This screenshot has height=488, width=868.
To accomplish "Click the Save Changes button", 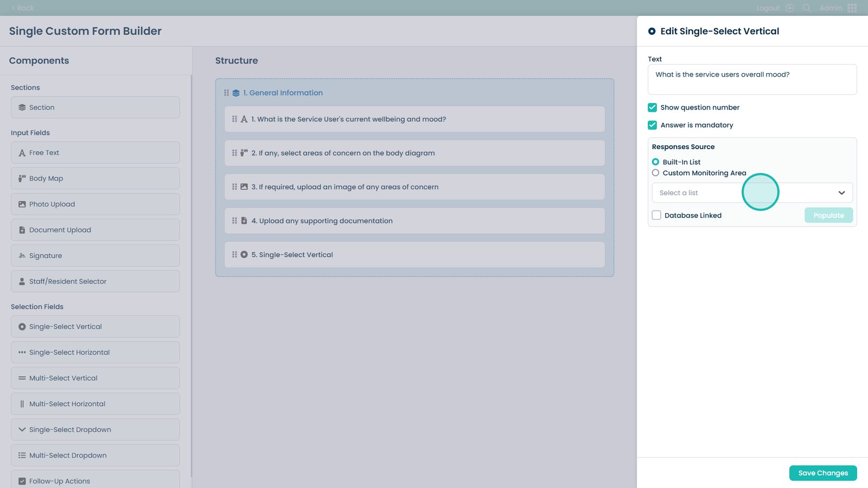I will pos(822,473).
